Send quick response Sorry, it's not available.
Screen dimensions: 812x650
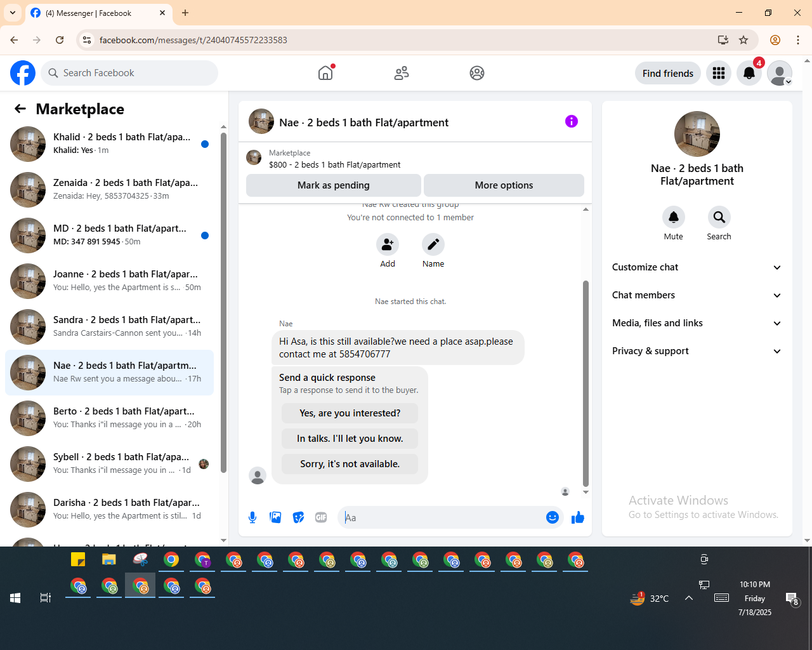tap(350, 464)
